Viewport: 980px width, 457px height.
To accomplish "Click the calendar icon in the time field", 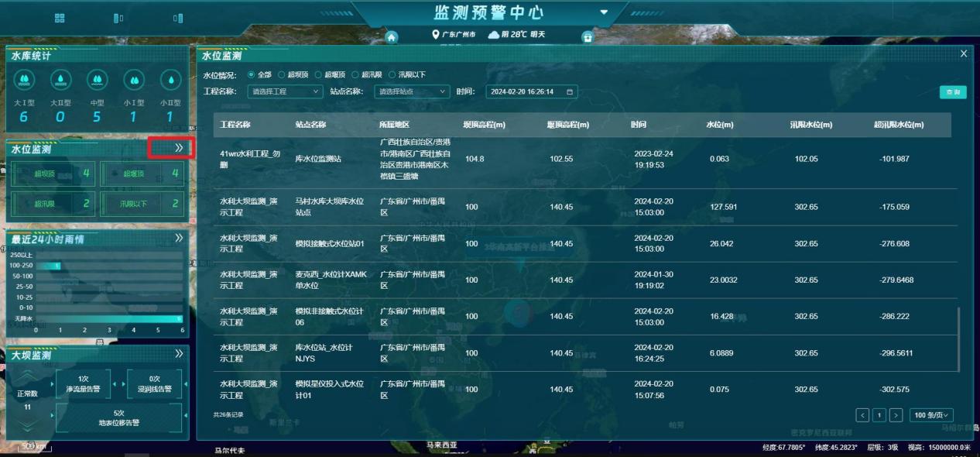I will click(571, 91).
